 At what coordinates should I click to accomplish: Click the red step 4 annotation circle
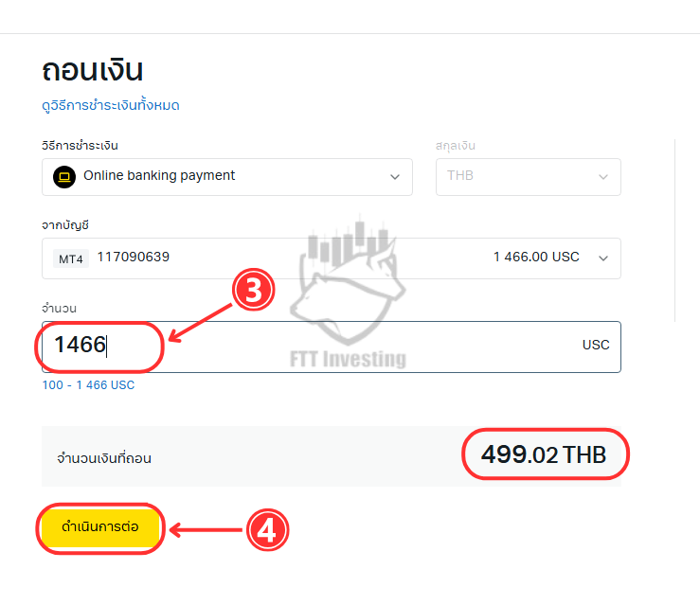tap(268, 530)
